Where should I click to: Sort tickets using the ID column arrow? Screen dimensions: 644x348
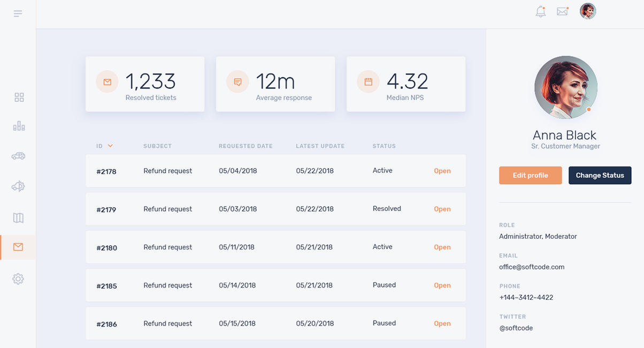[x=110, y=146]
